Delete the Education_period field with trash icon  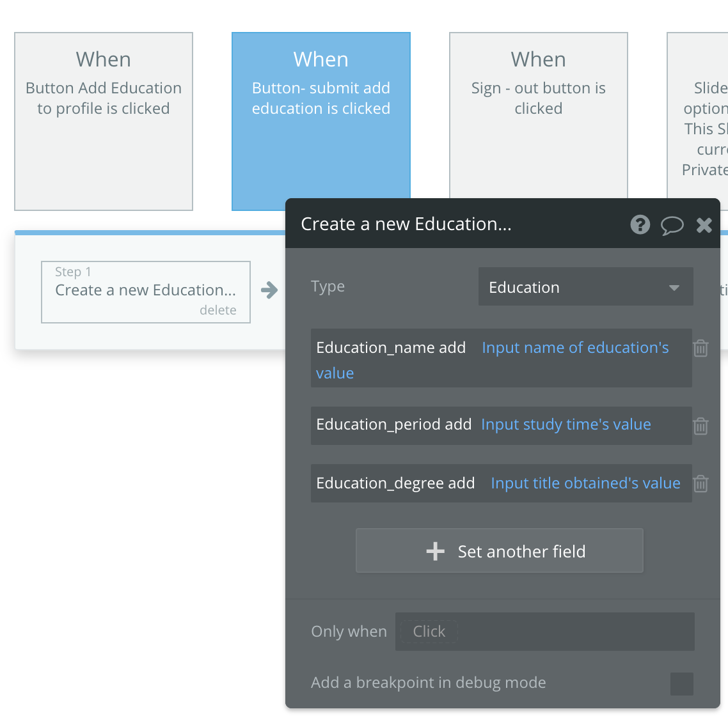click(x=700, y=426)
